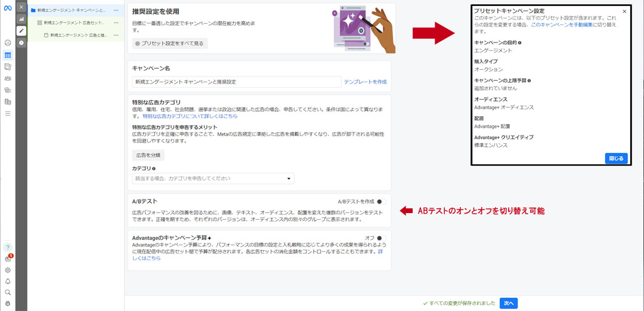The image size is (644, 311).
Task: Click the Meta logo icon
Action: [7, 8]
